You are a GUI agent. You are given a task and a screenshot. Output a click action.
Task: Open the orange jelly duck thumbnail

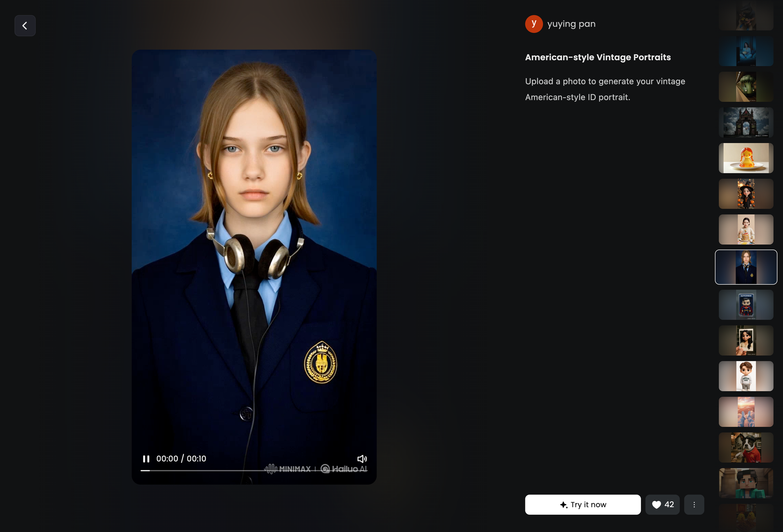(x=746, y=158)
